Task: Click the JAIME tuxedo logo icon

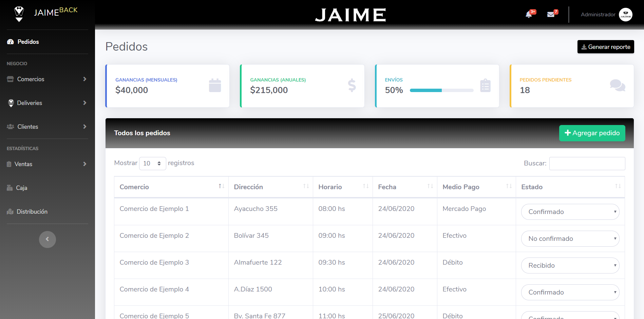Action: 19,14
